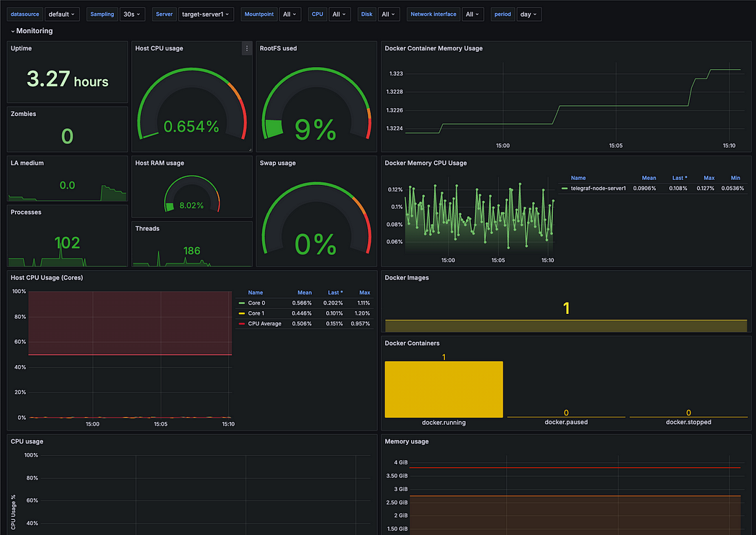The image size is (756, 535).
Task: Sort Host CPU legend by Name column
Action: tap(256, 292)
